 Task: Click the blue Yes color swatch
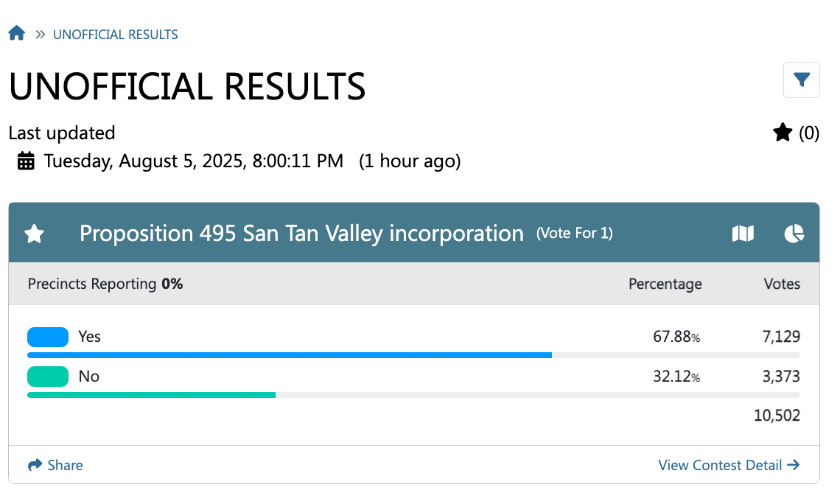(x=48, y=337)
